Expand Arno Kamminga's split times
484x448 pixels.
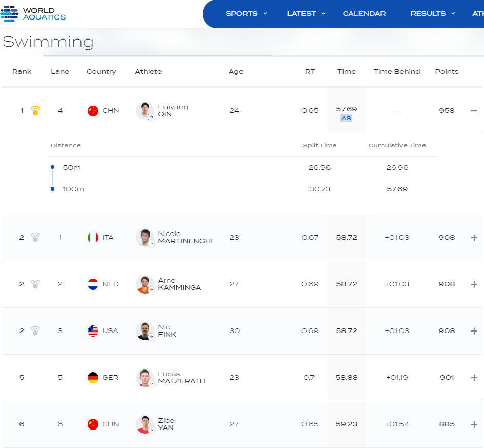click(474, 284)
